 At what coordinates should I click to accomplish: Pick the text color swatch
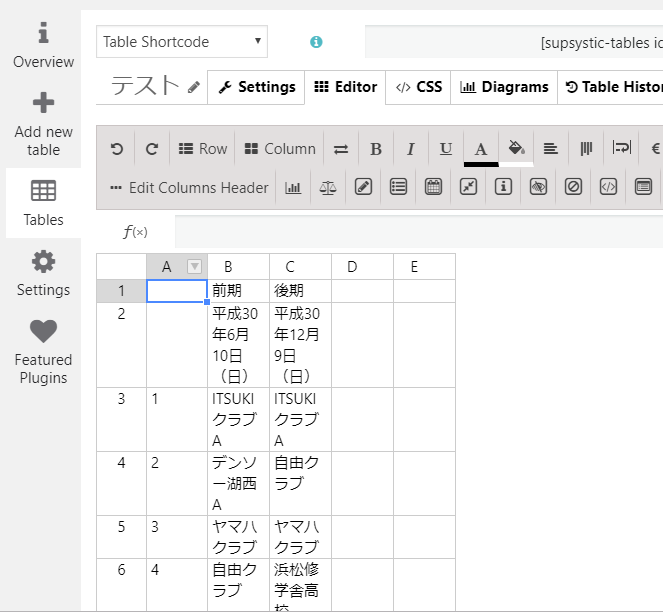pyautogui.click(x=480, y=149)
